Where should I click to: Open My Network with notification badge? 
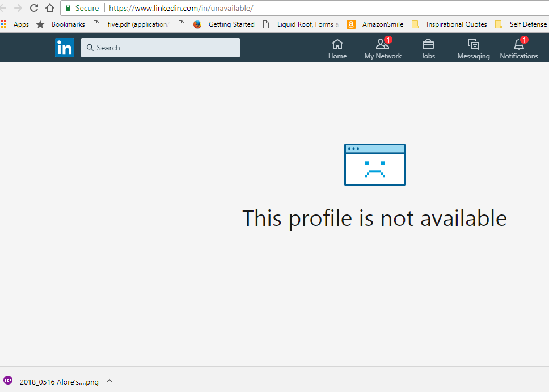[383, 49]
